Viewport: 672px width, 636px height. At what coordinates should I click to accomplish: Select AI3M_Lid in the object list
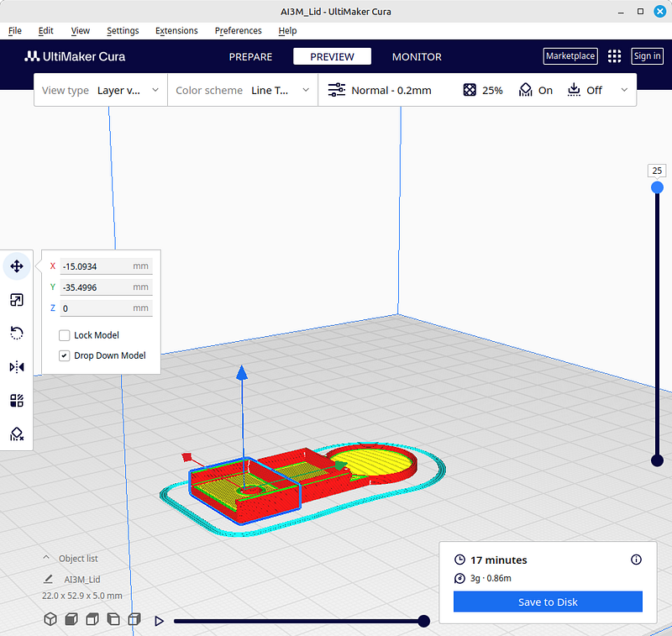[x=81, y=580]
